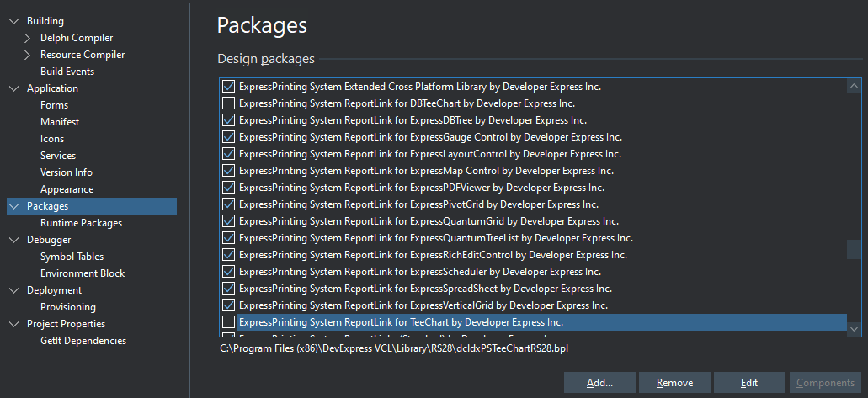
Task: Uncheck ReportLink for ExpressVerticalGrid
Action: (x=228, y=305)
